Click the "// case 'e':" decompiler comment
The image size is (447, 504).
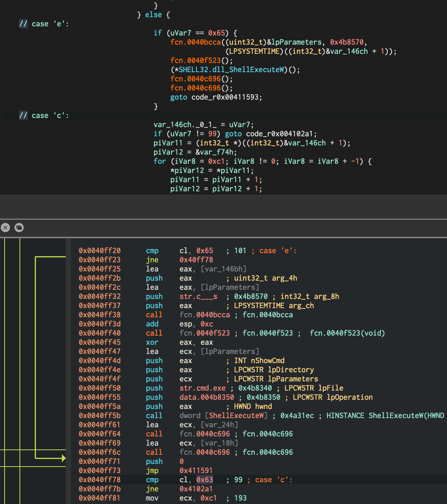[44, 24]
